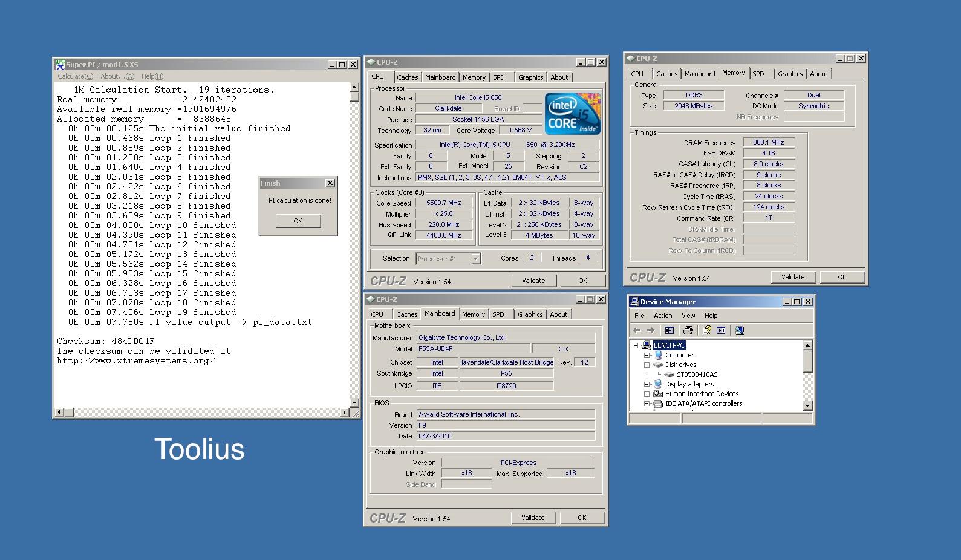The image size is (961, 560).
Task: Expand the IDE ATA/ATAPI controllers node
Action: click(647, 403)
